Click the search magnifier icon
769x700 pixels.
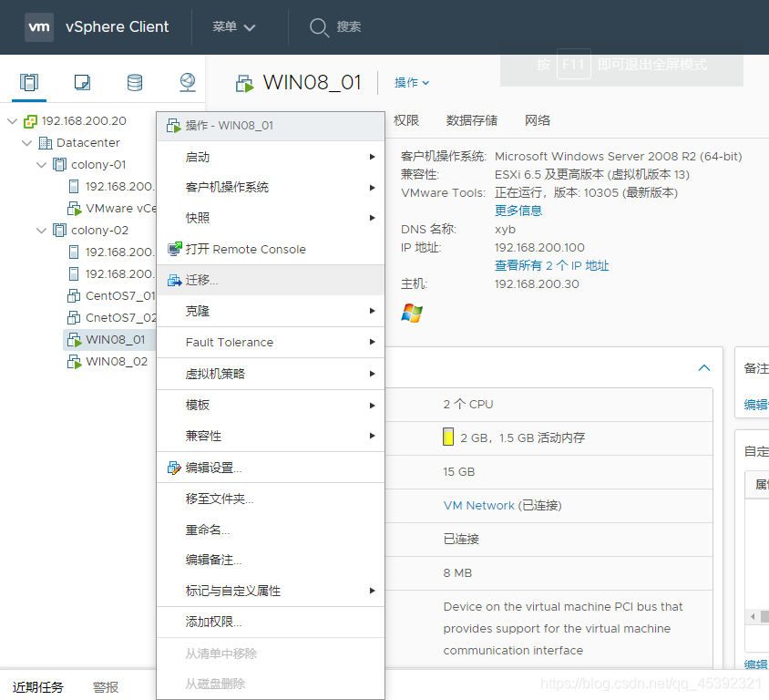pos(319,27)
